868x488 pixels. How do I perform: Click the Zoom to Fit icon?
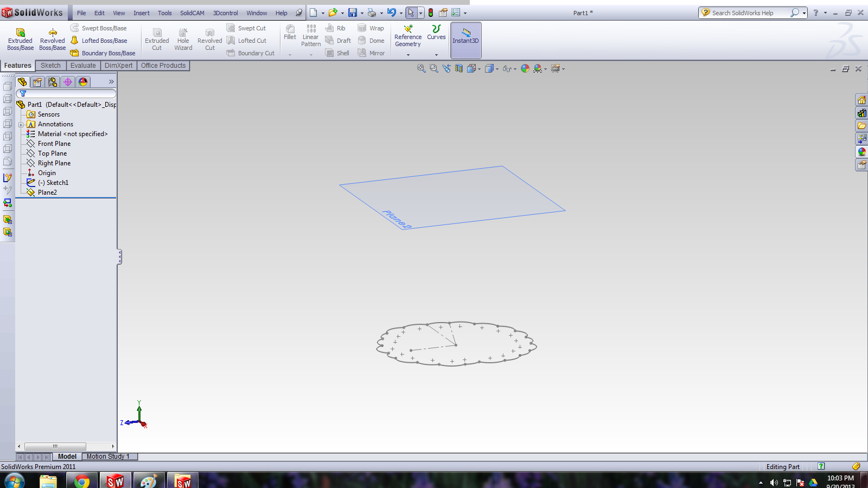point(421,68)
